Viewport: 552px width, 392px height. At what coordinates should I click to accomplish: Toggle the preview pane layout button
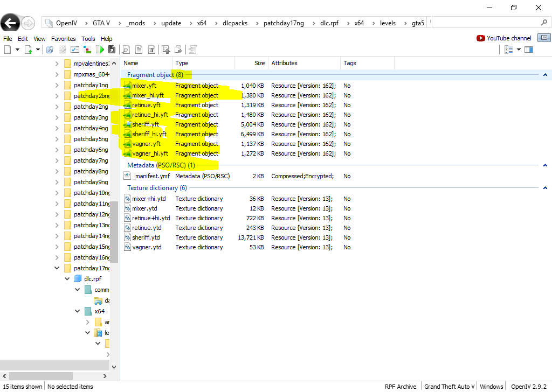[529, 50]
